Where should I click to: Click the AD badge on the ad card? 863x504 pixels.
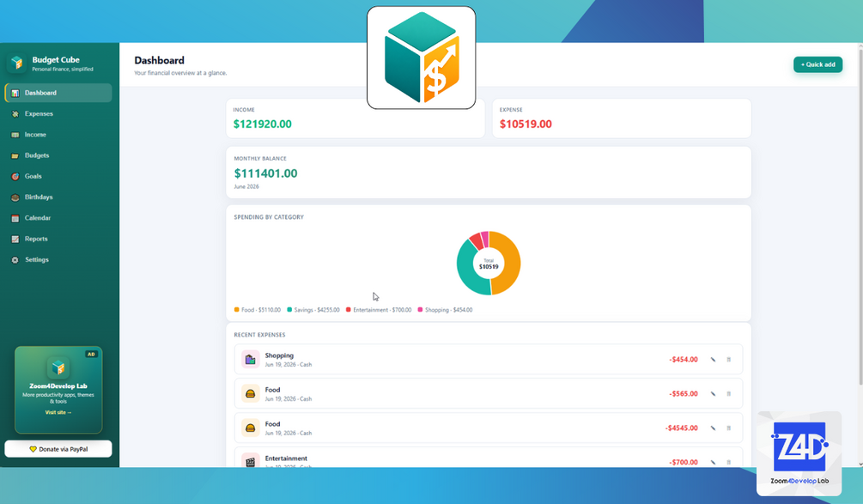(91, 355)
